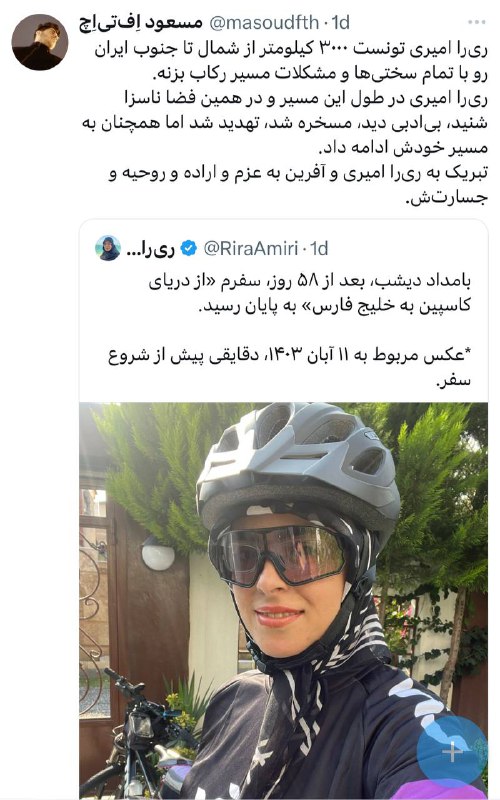Click the 1d timestamp next to @RiraAmiri
This screenshot has height=800, width=500.
[x=319, y=248]
